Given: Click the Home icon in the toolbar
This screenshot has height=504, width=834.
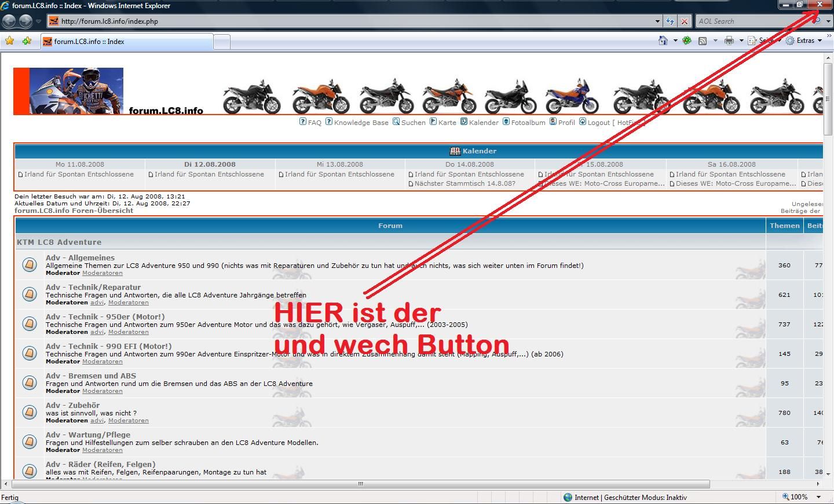Looking at the screenshot, I should tap(663, 41).
